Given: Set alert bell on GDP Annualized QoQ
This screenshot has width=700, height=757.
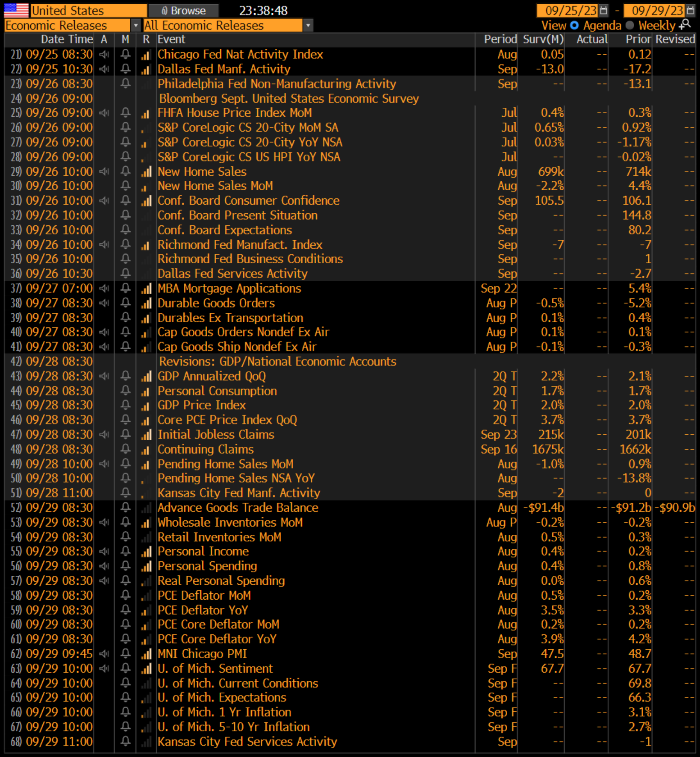Looking at the screenshot, I should 125,376.
